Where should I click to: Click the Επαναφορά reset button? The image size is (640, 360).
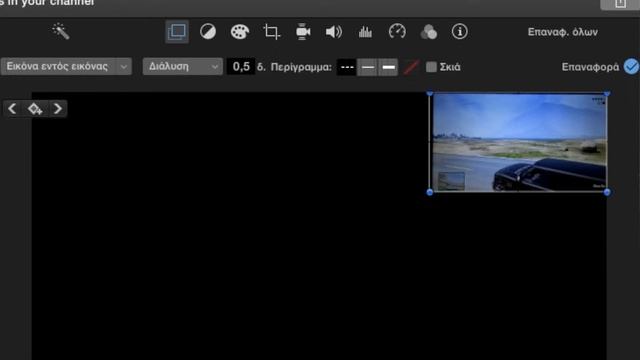590,67
